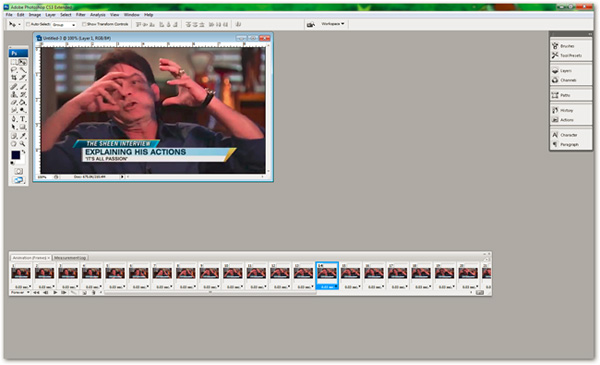Open the Forever looping options dropdown

[20, 292]
